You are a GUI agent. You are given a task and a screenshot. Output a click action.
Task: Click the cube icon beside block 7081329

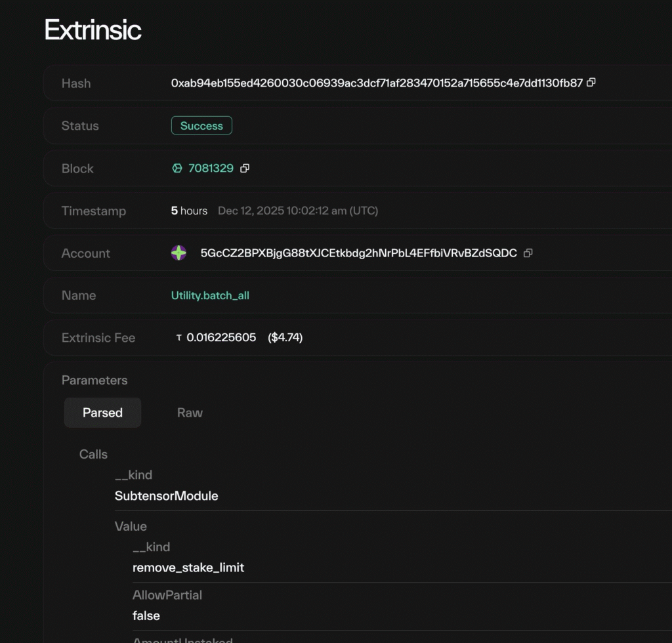point(177,169)
